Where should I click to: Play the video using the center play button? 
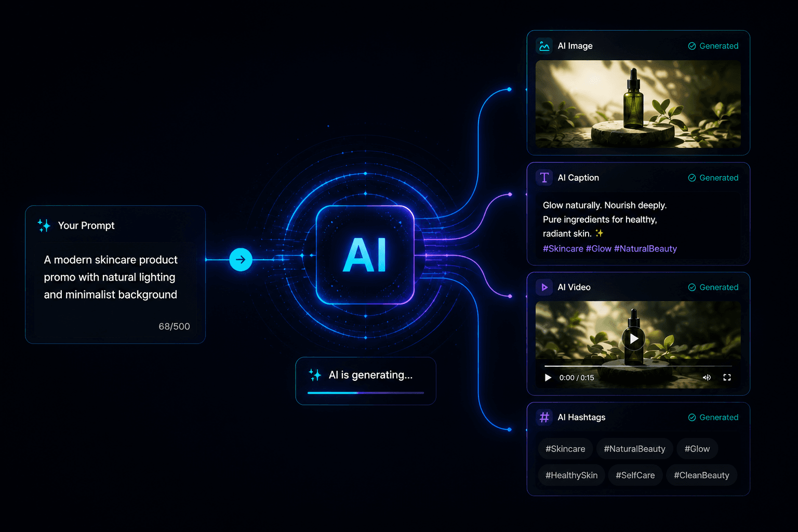coord(634,339)
